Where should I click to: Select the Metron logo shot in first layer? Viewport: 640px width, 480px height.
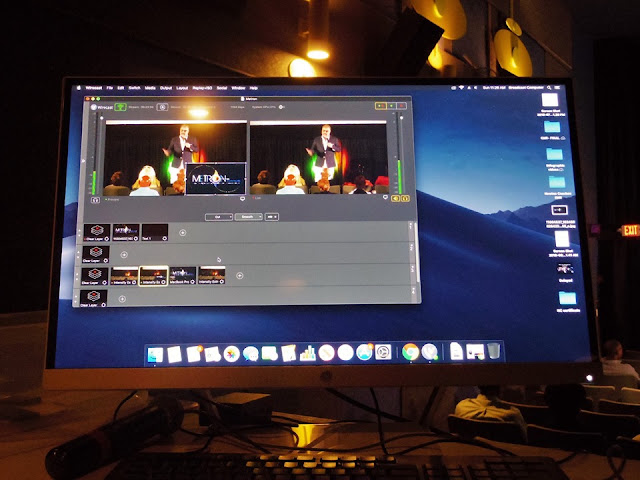pos(126,232)
